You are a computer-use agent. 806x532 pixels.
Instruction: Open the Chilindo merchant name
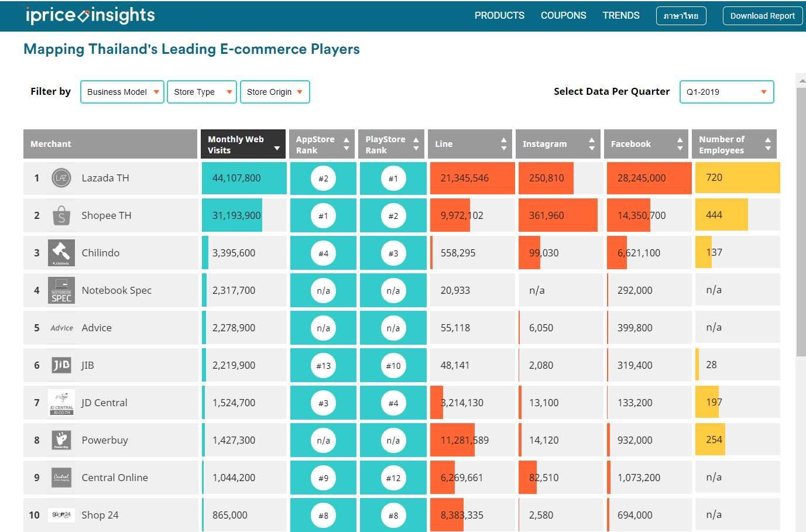[101, 253]
